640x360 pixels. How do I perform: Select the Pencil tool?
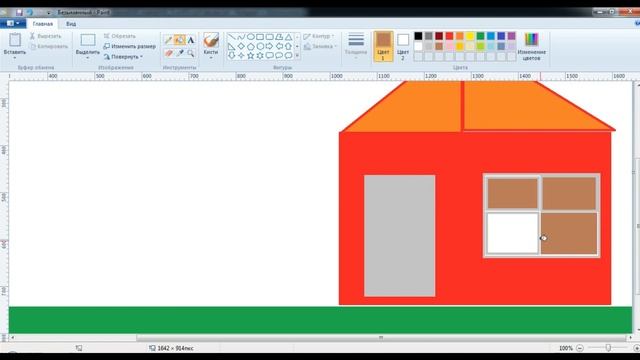[168, 40]
